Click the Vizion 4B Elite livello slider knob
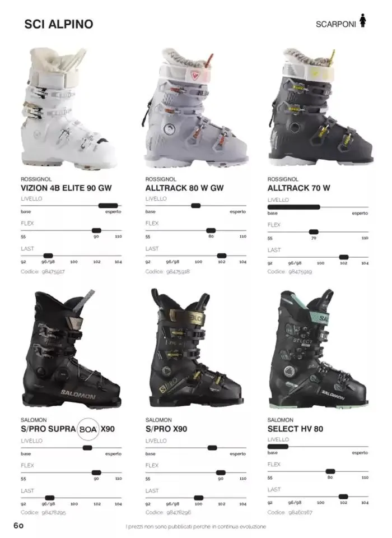The image size is (392, 538). (108, 206)
